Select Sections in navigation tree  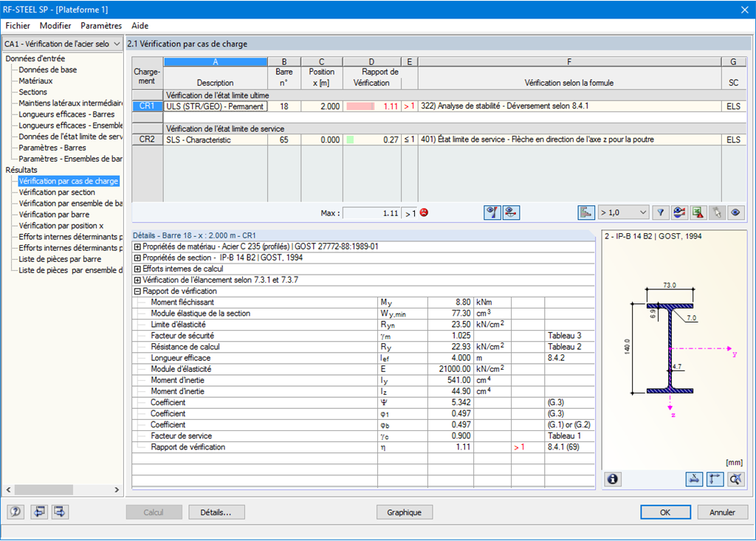(x=32, y=92)
